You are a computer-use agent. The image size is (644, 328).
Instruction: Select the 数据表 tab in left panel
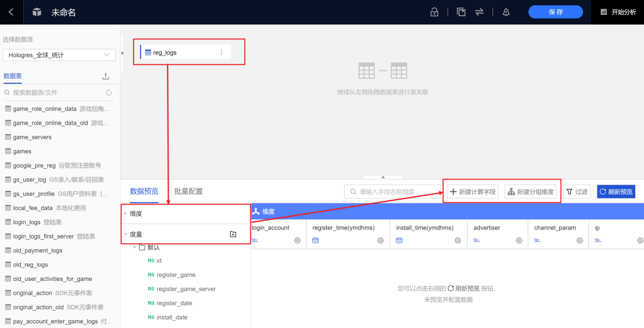pyautogui.click(x=13, y=76)
